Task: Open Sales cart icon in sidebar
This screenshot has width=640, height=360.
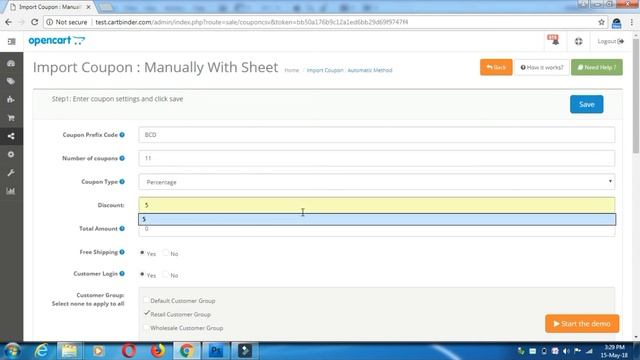Action: 11,118
